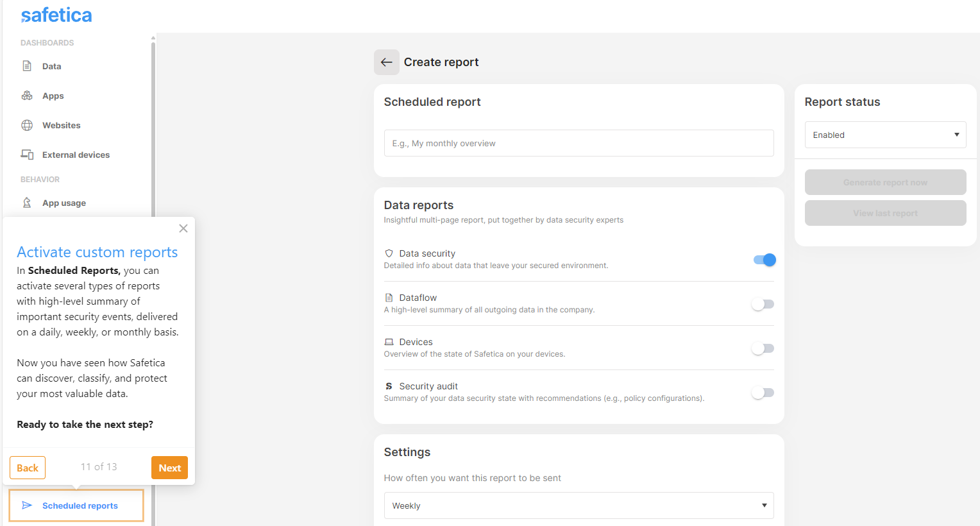Go back with the arrow beside Create report
980x526 pixels.
387,62
